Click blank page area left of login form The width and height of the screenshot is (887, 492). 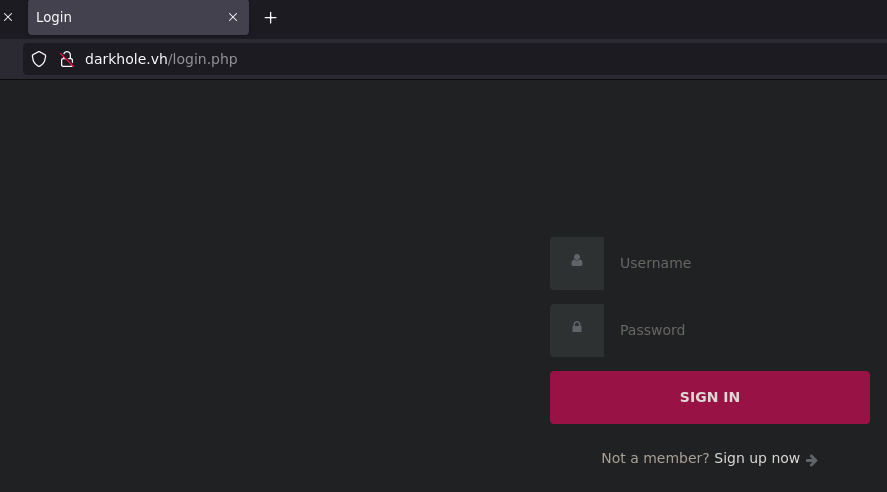pos(270,300)
